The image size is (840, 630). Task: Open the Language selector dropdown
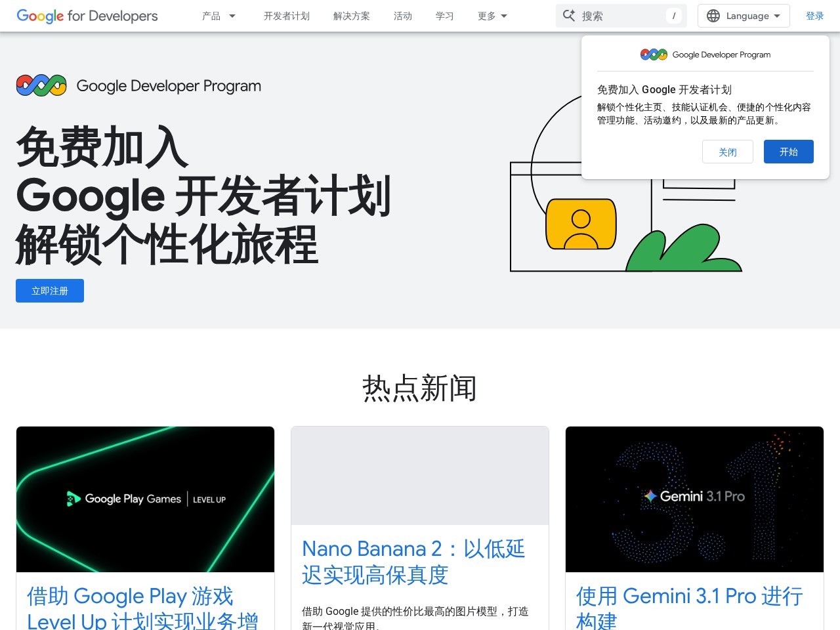(x=744, y=16)
